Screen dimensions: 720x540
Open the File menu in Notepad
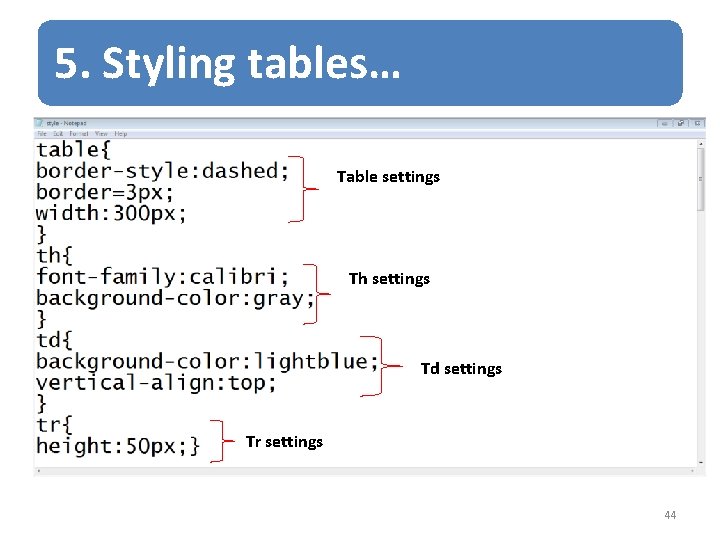pyautogui.click(x=42, y=134)
